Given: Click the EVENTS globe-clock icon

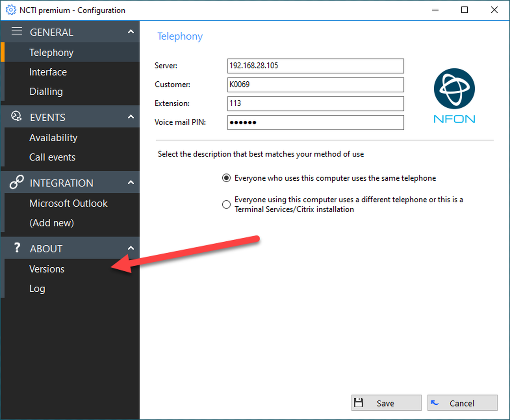Looking at the screenshot, I should point(16,116).
